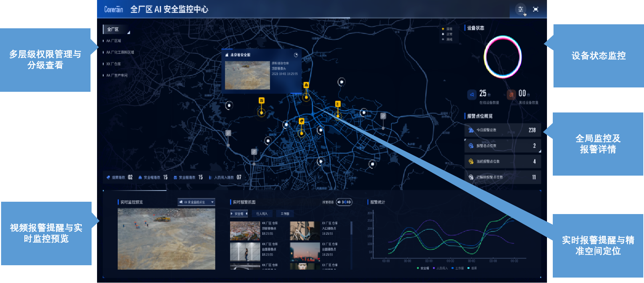This screenshot has height=283, width=644.
Task: Click the alarm capture list scrollbar
Action: [351, 229]
